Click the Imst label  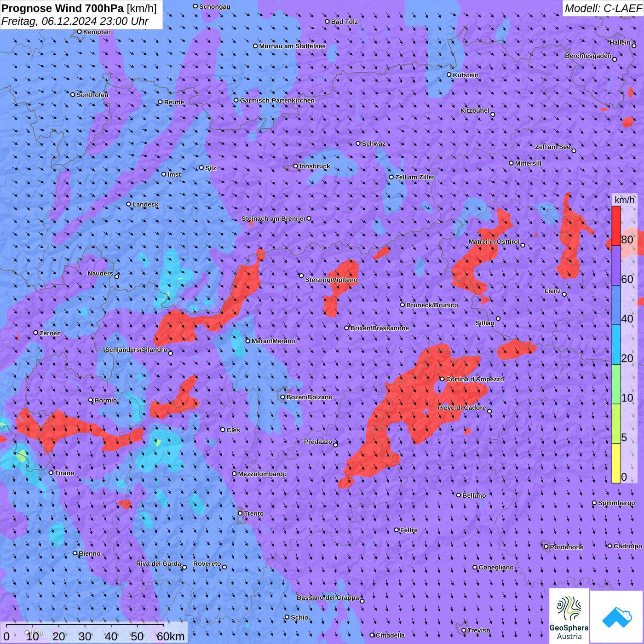pyautogui.click(x=174, y=174)
